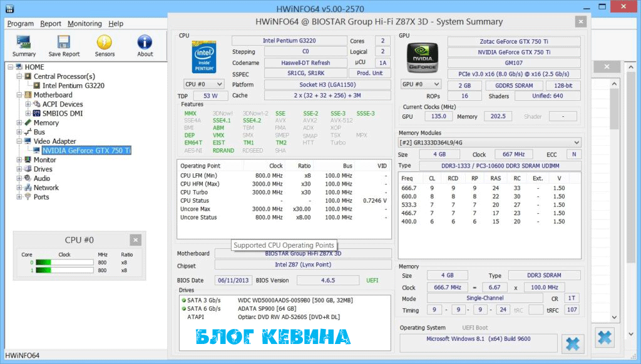Close the CPU #0 floating panel
The width and height of the screenshot is (641, 364).
(x=136, y=240)
